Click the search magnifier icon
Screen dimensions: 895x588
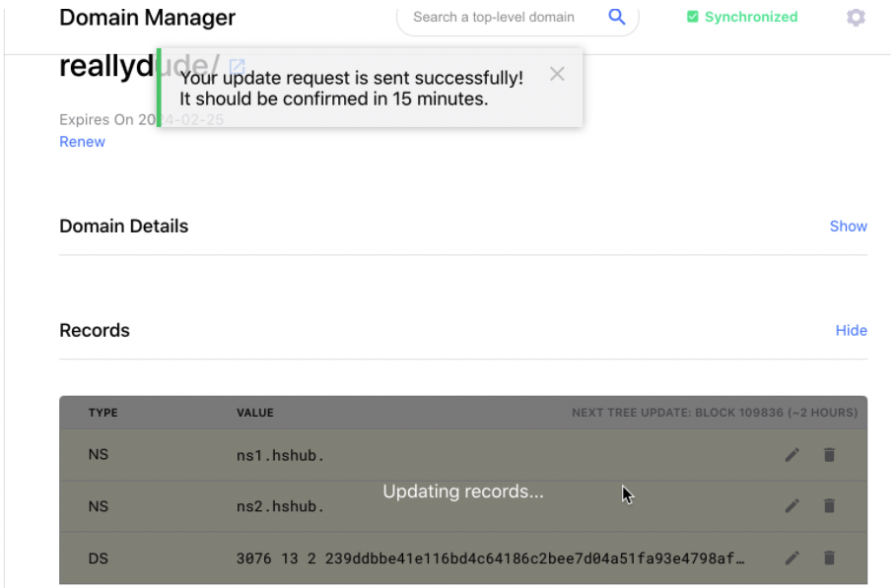coord(617,17)
